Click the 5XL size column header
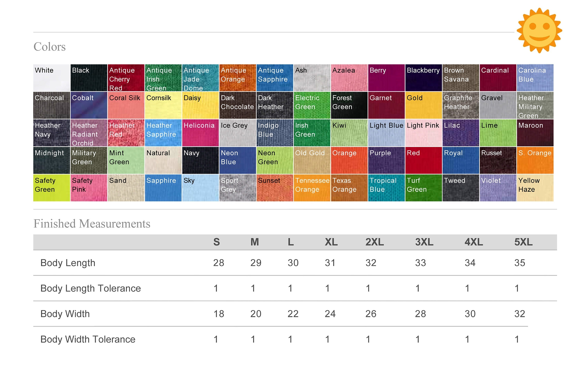588x371 pixels. click(x=523, y=242)
